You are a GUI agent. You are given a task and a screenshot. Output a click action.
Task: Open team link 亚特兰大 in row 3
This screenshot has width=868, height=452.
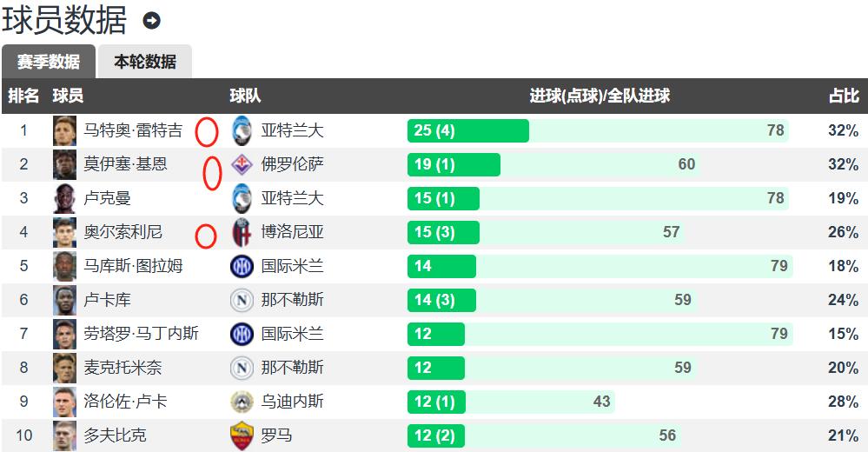[292, 198]
